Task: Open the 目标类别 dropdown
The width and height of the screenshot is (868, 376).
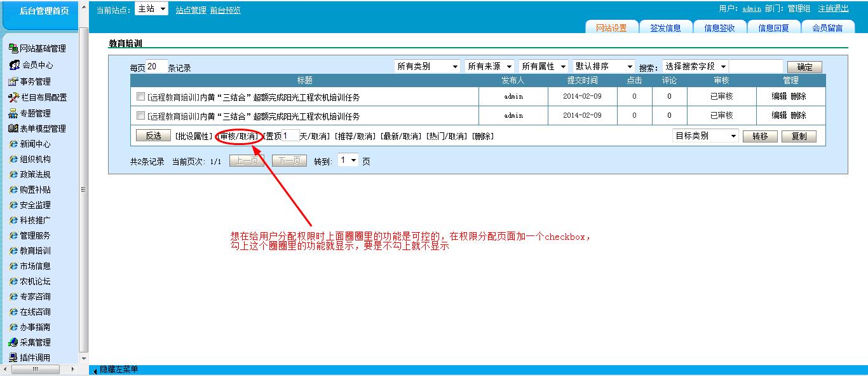Action: pos(705,136)
